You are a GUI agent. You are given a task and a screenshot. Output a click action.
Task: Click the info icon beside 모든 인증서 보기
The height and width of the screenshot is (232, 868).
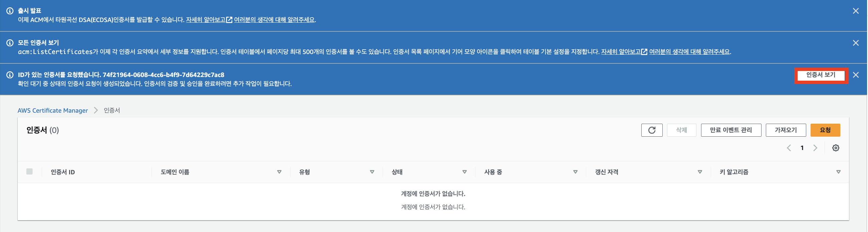[10, 43]
